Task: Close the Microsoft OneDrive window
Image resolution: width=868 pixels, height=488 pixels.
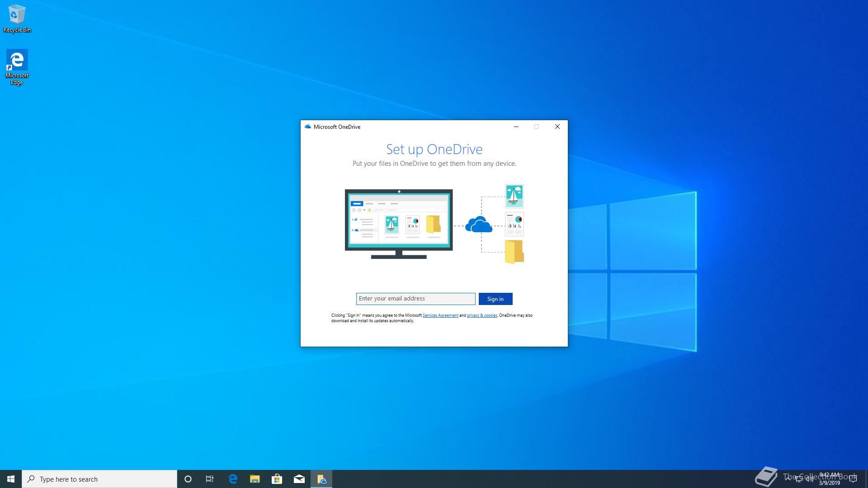Action: point(557,127)
